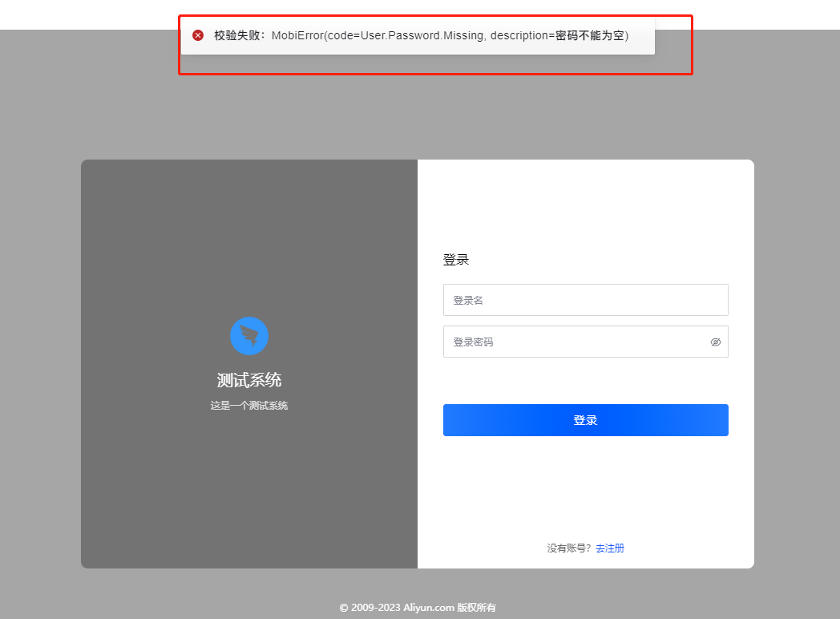
Task: Toggle password visibility eye icon
Action: 715,342
